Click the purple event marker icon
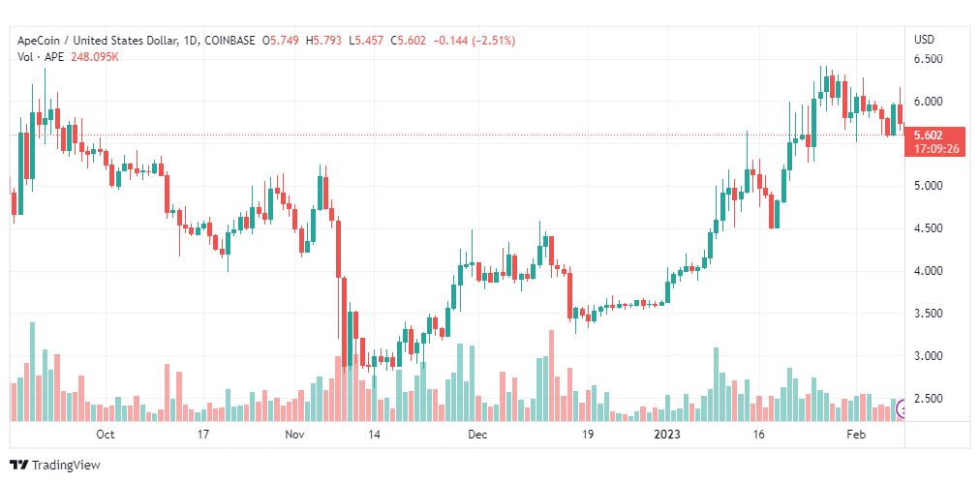 901,410
